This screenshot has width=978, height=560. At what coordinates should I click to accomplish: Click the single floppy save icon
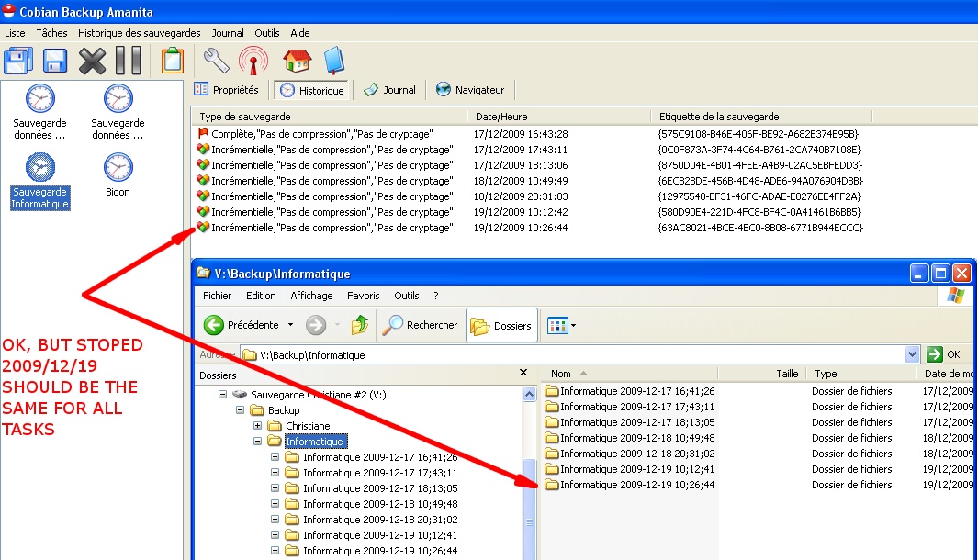pyautogui.click(x=55, y=62)
